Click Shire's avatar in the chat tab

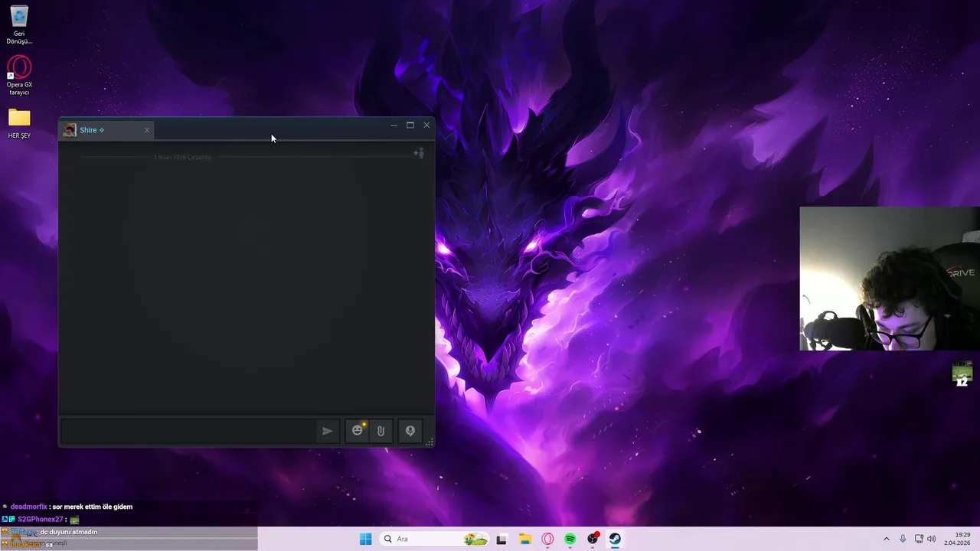[x=70, y=130]
